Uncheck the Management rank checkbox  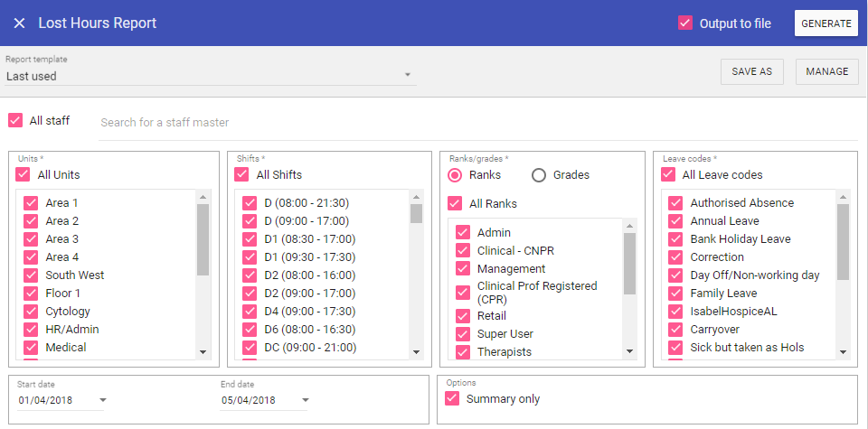click(463, 269)
